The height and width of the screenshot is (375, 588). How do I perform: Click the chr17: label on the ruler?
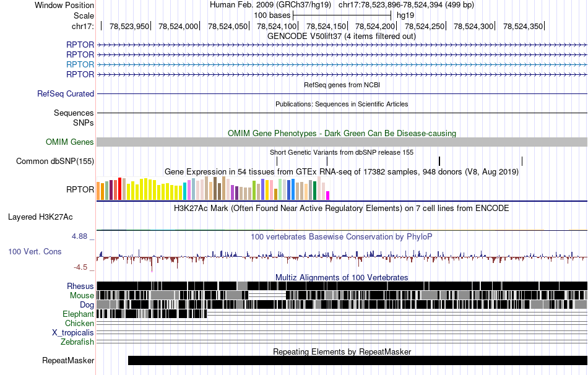83,26
